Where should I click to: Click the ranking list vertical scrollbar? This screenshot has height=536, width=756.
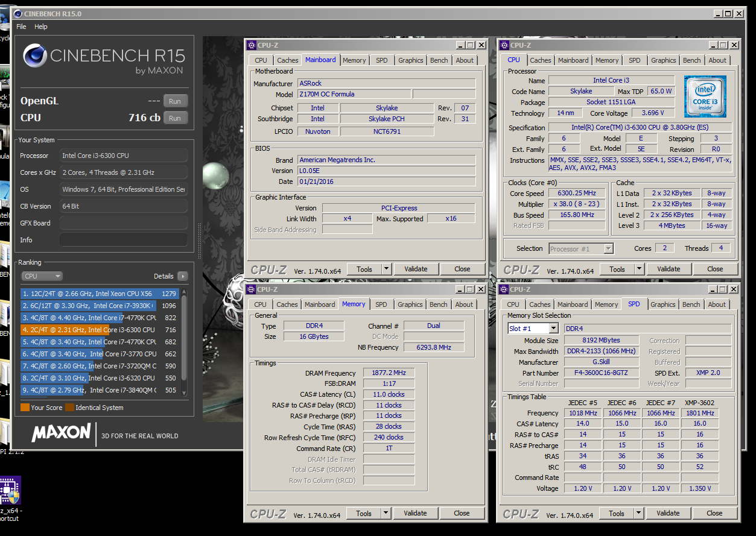click(x=184, y=342)
